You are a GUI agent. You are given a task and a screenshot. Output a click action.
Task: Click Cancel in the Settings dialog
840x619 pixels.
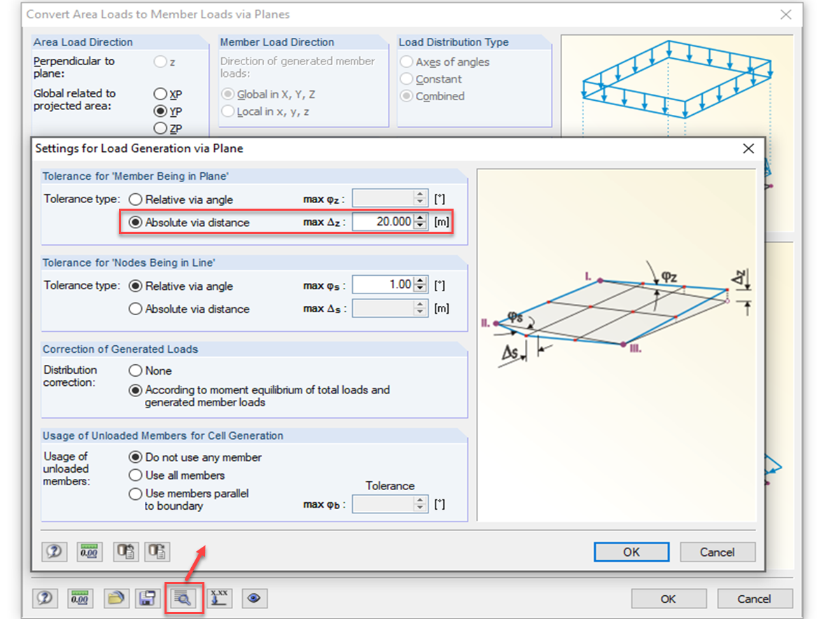(x=717, y=552)
